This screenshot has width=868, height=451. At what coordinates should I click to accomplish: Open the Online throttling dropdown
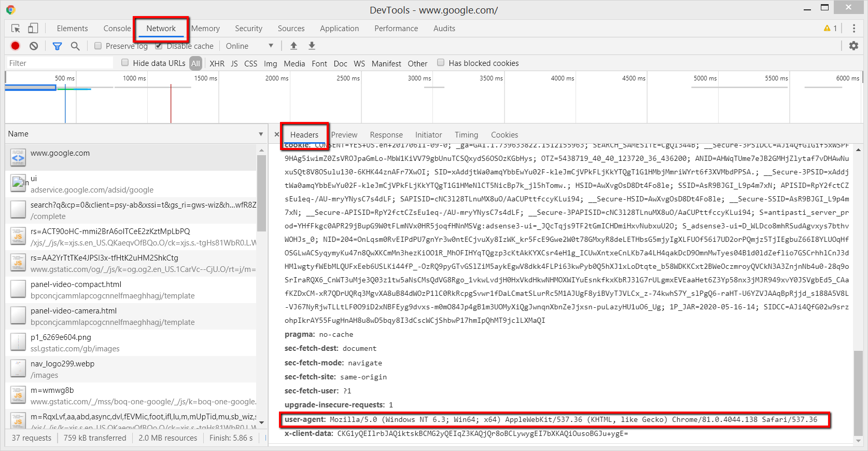tap(249, 46)
